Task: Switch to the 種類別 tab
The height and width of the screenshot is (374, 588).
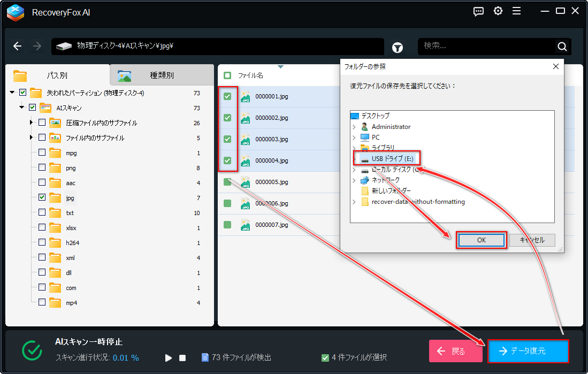Action: coord(162,75)
